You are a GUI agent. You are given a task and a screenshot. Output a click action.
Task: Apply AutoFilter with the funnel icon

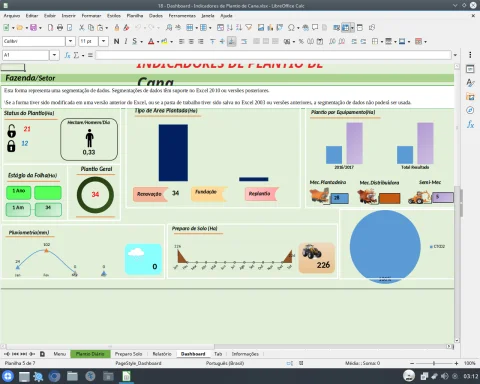click(249, 28)
